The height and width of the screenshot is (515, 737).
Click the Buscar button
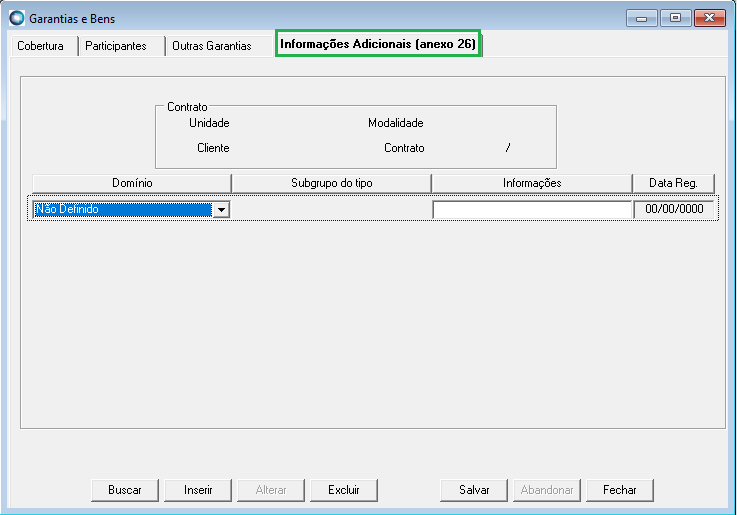tap(125, 490)
